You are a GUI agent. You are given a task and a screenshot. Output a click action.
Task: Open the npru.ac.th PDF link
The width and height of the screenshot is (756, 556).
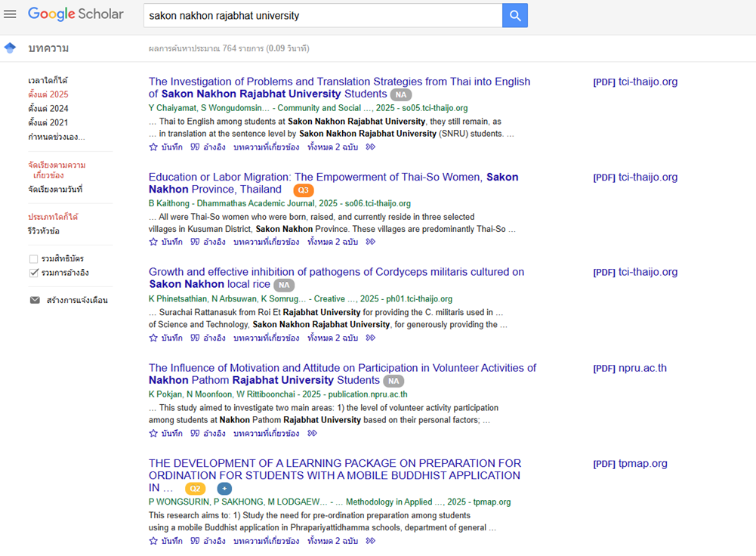point(630,369)
